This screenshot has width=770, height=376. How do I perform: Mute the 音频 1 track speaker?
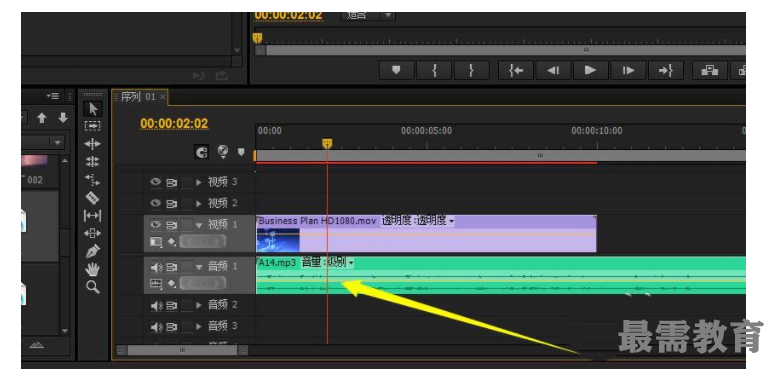click(x=156, y=268)
